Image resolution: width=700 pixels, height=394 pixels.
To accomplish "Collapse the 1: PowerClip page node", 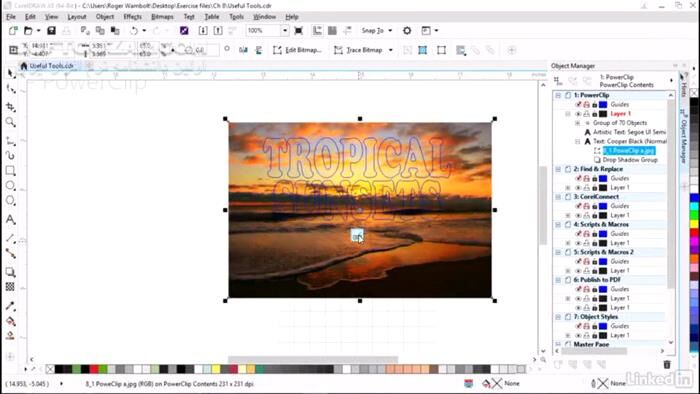I will click(x=558, y=95).
